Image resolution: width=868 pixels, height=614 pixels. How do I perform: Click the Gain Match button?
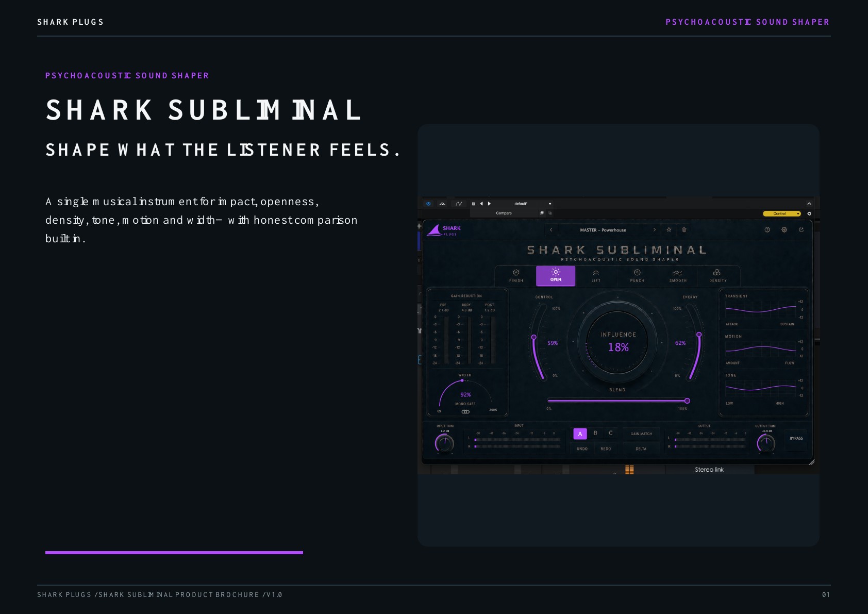[641, 434]
